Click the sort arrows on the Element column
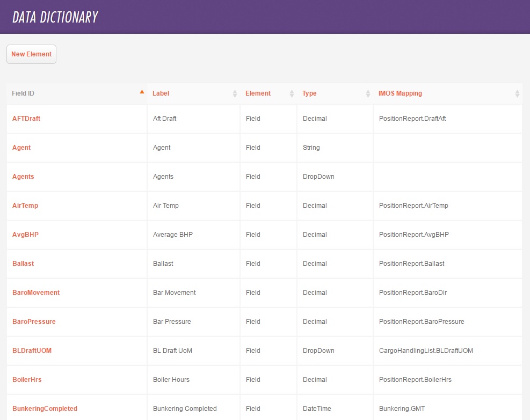 click(x=292, y=93)
